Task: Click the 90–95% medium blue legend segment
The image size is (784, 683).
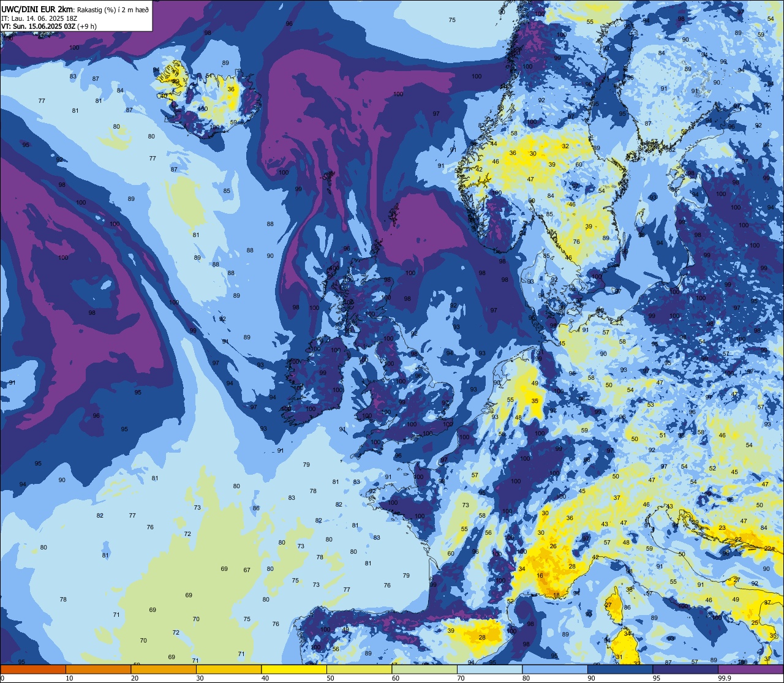Action: pyautogui.click(x=620, y=669)
